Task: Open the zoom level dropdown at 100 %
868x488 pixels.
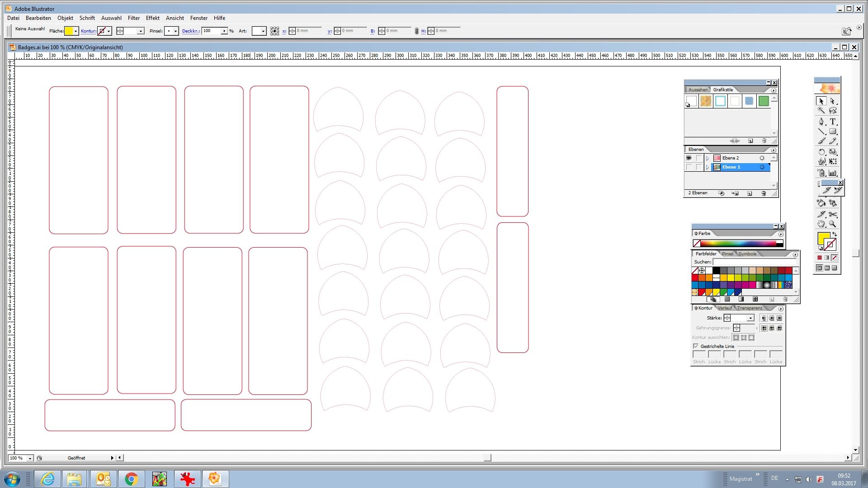Action: click(x=30, y=458)
